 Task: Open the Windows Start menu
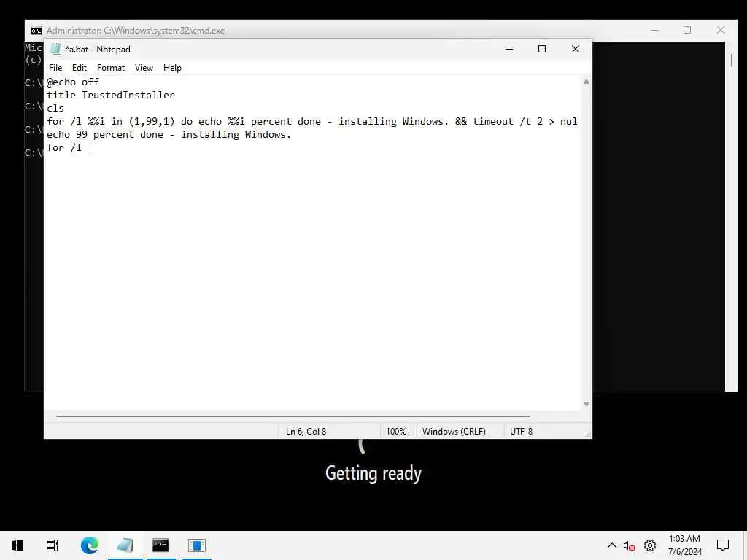[x=18, y=545]
